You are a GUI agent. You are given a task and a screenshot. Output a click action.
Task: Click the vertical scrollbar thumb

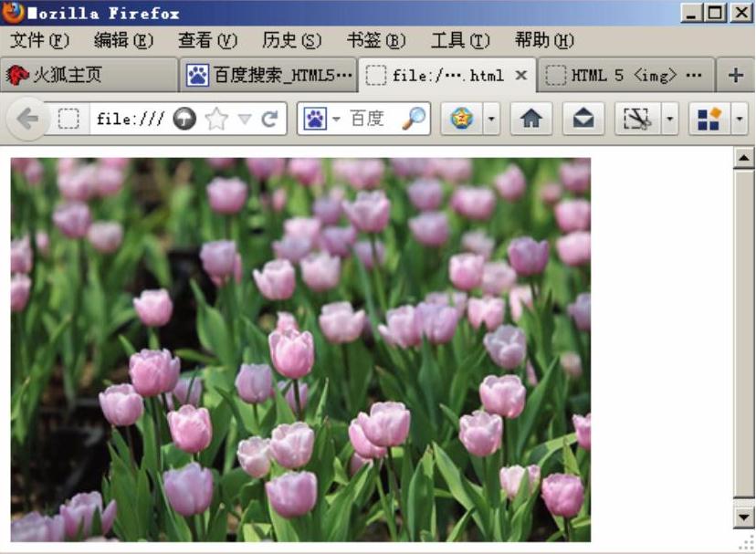click(x=744, y=333)
